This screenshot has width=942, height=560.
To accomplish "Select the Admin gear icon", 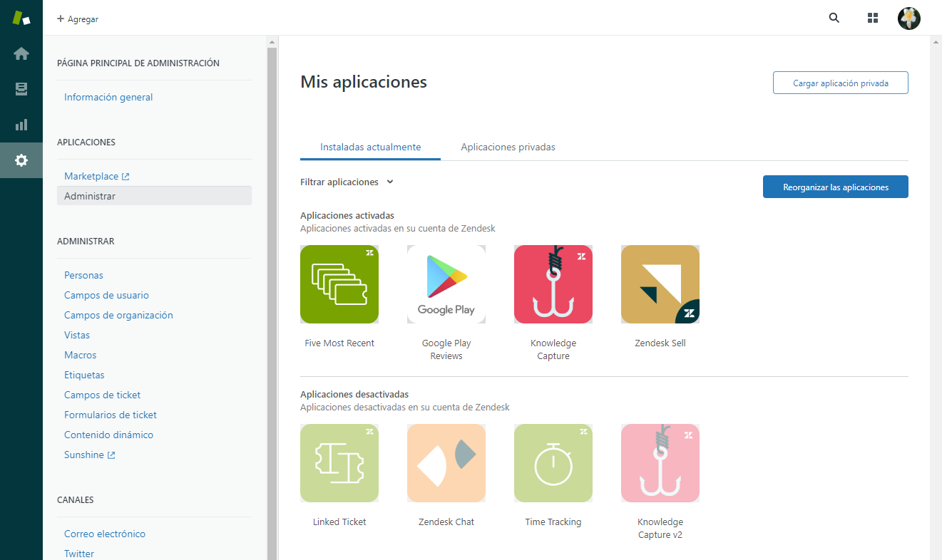I will (21, 160).
